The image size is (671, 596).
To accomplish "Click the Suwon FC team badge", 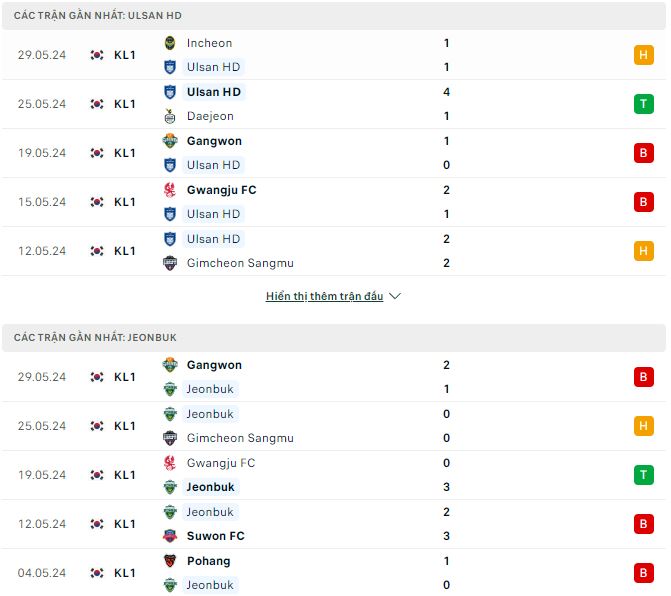I will (x=170, y=536).
